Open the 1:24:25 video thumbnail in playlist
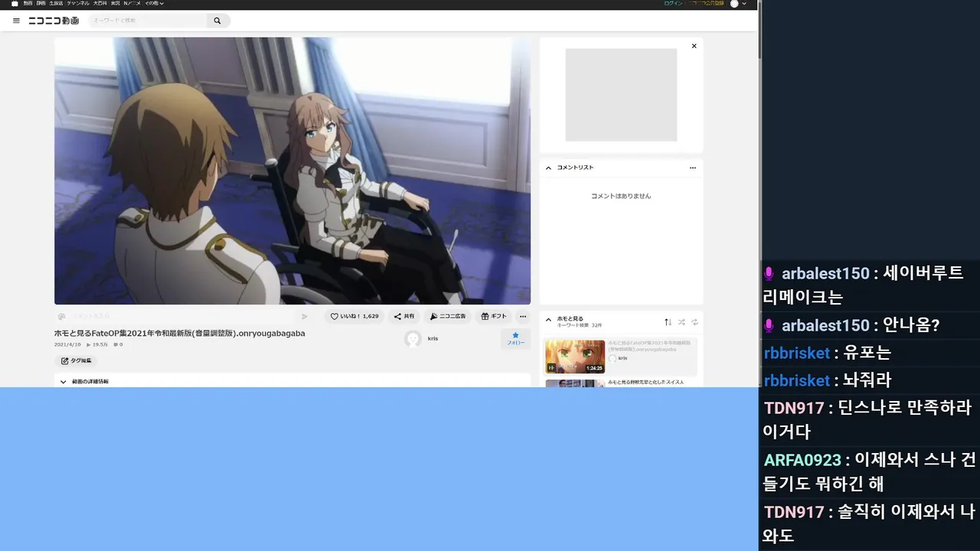The image size is (980, 551). (575, 357)
